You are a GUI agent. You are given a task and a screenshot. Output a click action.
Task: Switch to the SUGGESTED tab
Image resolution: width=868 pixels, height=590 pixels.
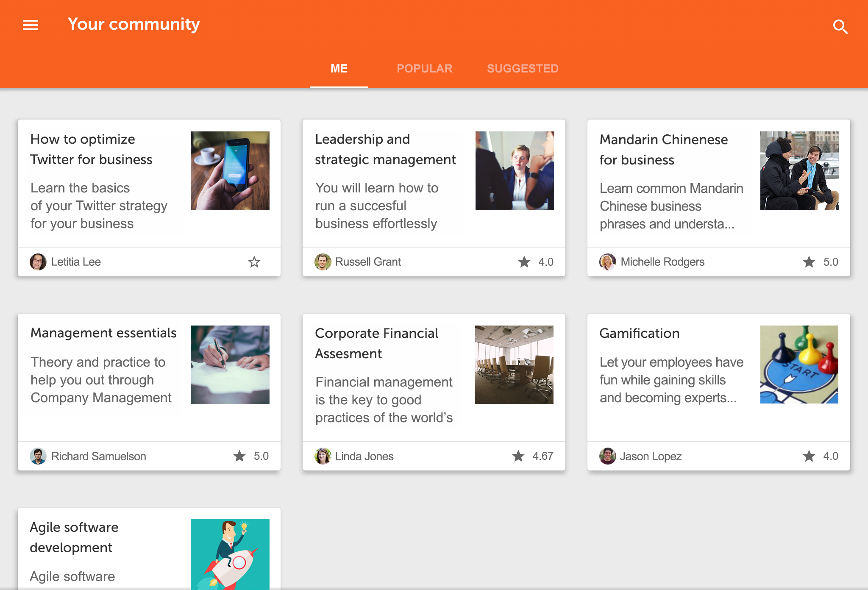523,69
